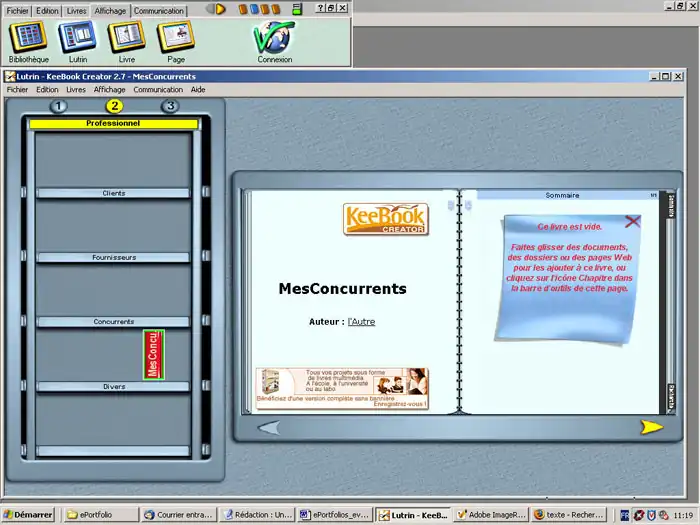This screenshot has height=525, width=700.
Task: Select shelf number 3 radio button
Action: click(x=170, y=106)
